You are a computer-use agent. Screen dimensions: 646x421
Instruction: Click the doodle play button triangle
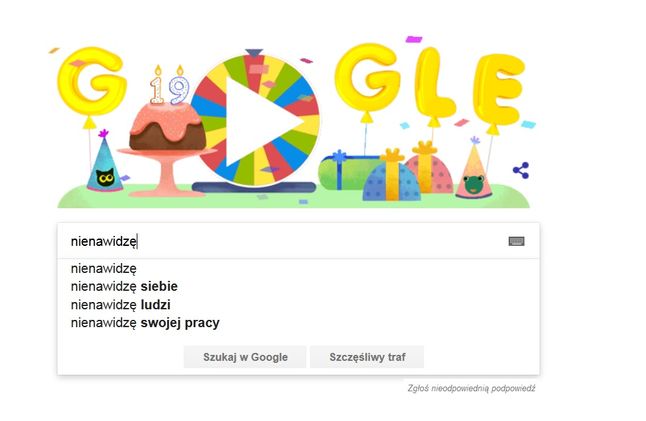tap(262, 122)
